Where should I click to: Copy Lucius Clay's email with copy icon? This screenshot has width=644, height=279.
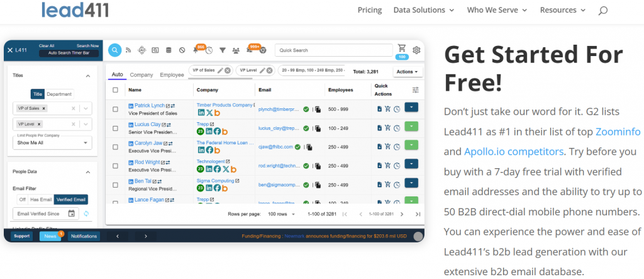(318, 128)
